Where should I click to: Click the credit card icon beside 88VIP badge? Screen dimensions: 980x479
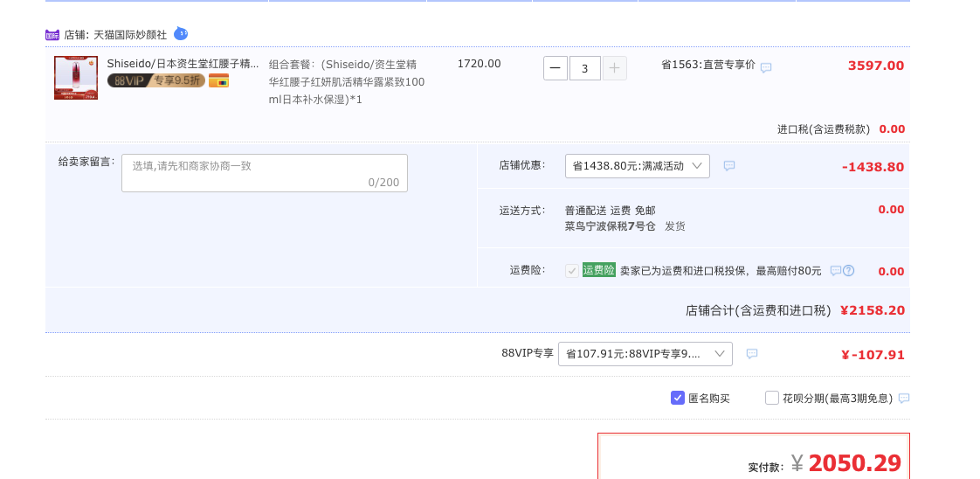tap(218, 80)
